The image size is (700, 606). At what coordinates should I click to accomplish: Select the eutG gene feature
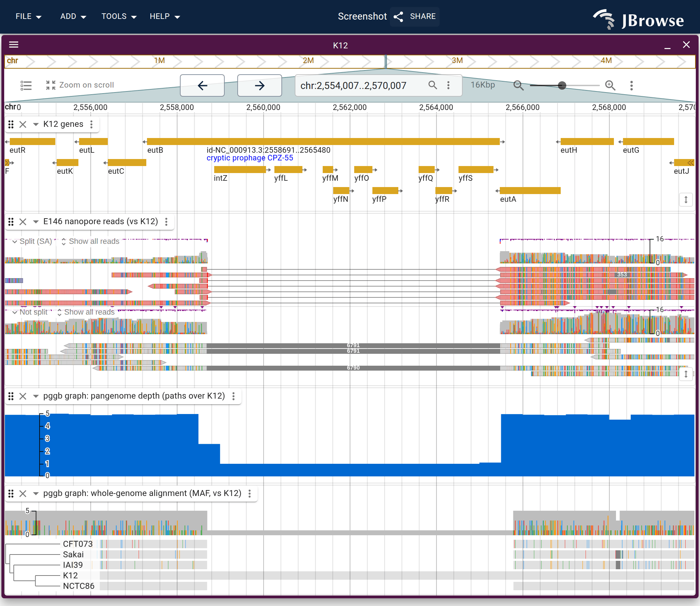[649, 142]
